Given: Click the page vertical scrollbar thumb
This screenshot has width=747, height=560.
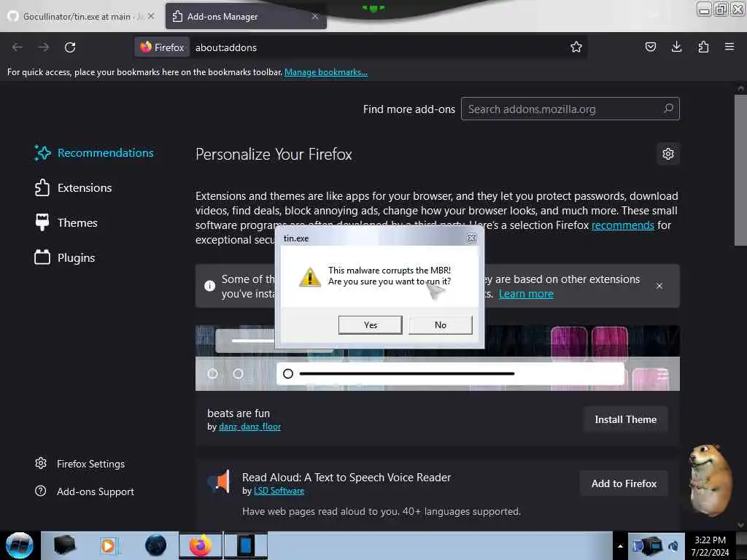Looking at the screenshot, I should [x=740, y=171].
